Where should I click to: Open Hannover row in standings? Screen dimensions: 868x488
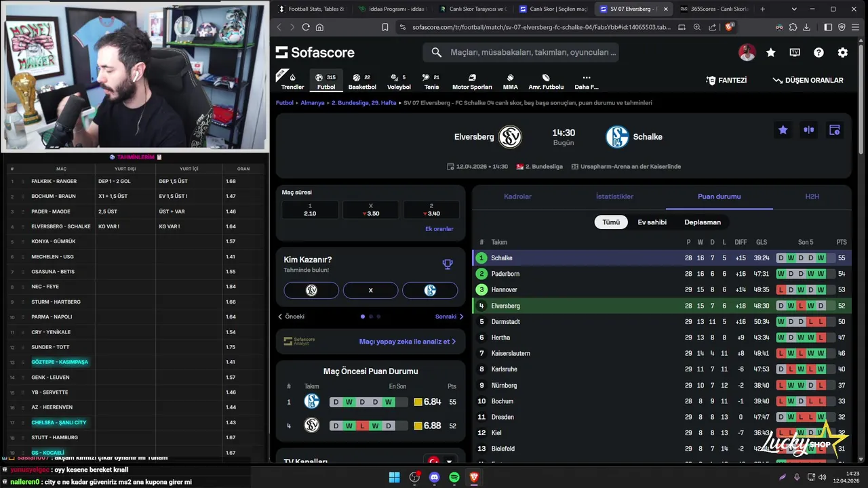[662, 289]
